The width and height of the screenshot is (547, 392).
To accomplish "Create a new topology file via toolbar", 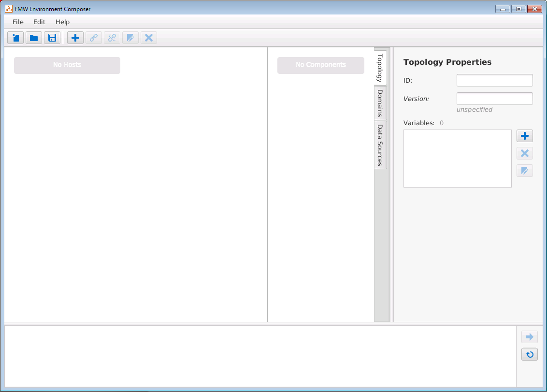I will coord(15,38).
